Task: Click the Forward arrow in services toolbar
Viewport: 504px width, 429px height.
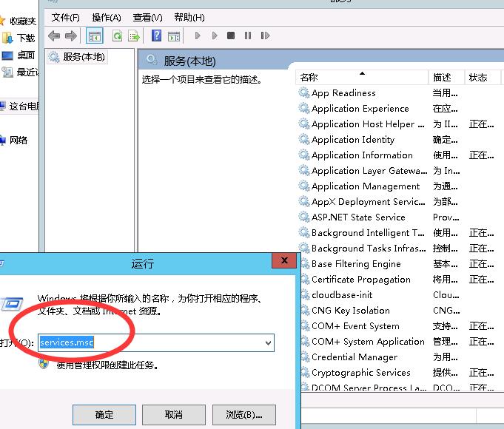Action: (71, 36)
